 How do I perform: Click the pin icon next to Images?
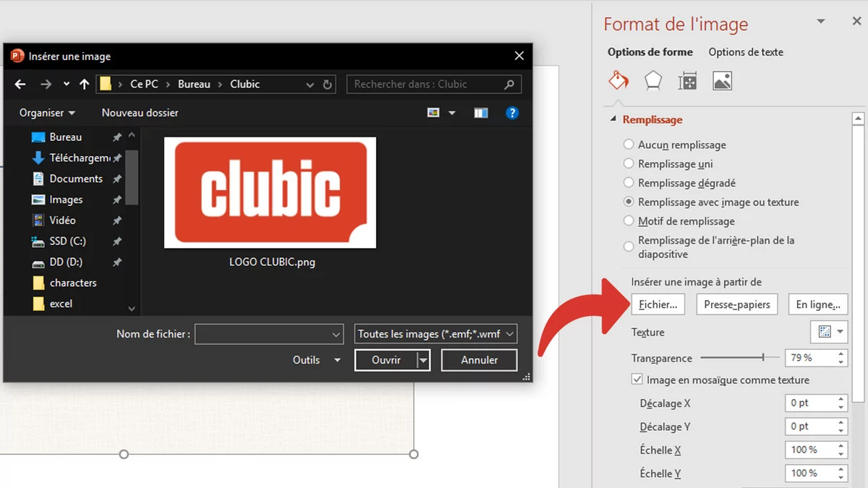(116, 200)
